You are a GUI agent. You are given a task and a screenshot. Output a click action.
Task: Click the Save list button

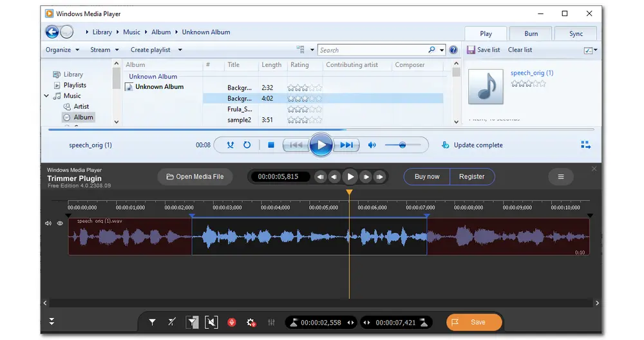point(484,50)
